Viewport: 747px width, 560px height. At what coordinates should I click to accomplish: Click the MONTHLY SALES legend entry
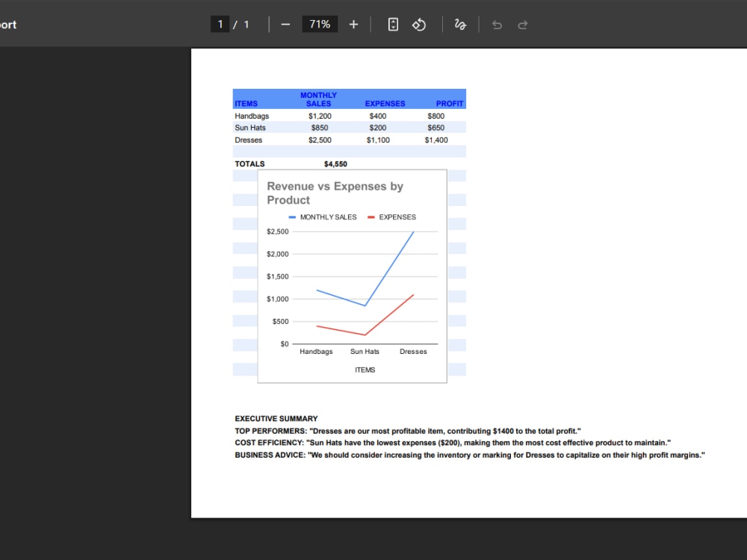point(323,217)
